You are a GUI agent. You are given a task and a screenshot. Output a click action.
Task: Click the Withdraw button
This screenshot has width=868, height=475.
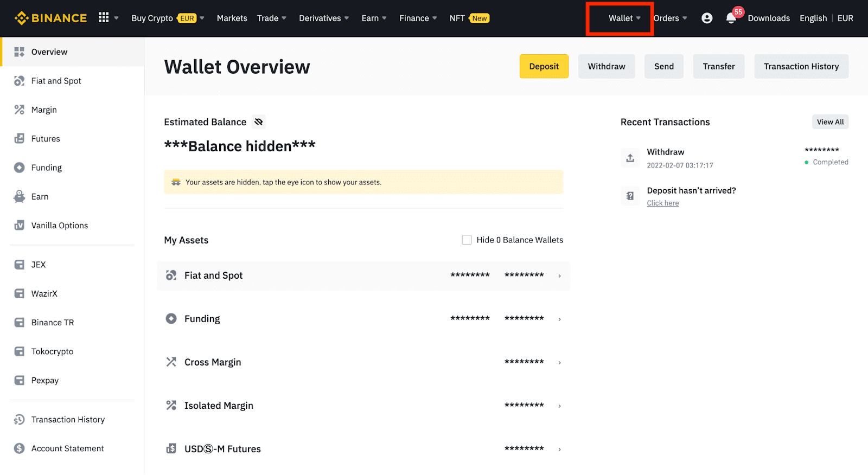[x=607, y=66]
